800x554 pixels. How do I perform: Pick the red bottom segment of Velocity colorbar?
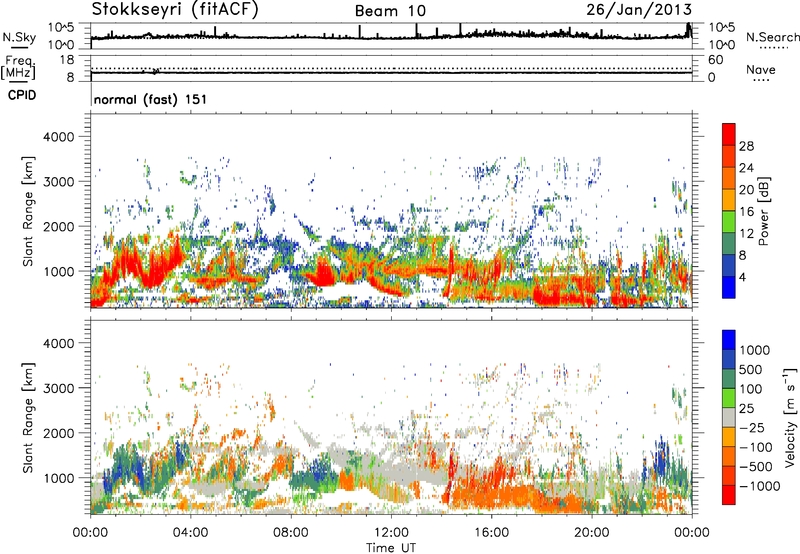pos(729,495)
